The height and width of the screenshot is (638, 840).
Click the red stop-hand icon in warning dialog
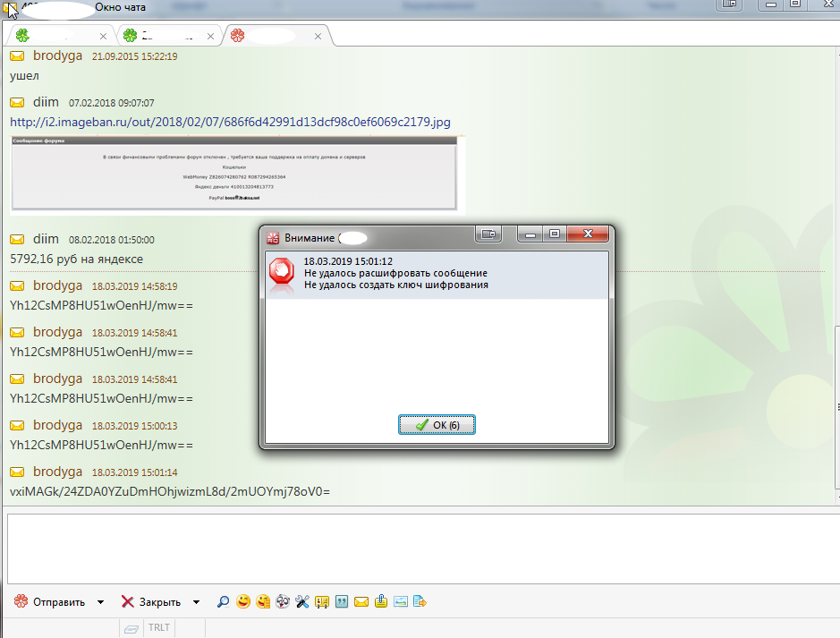click(x=282, y=272)
